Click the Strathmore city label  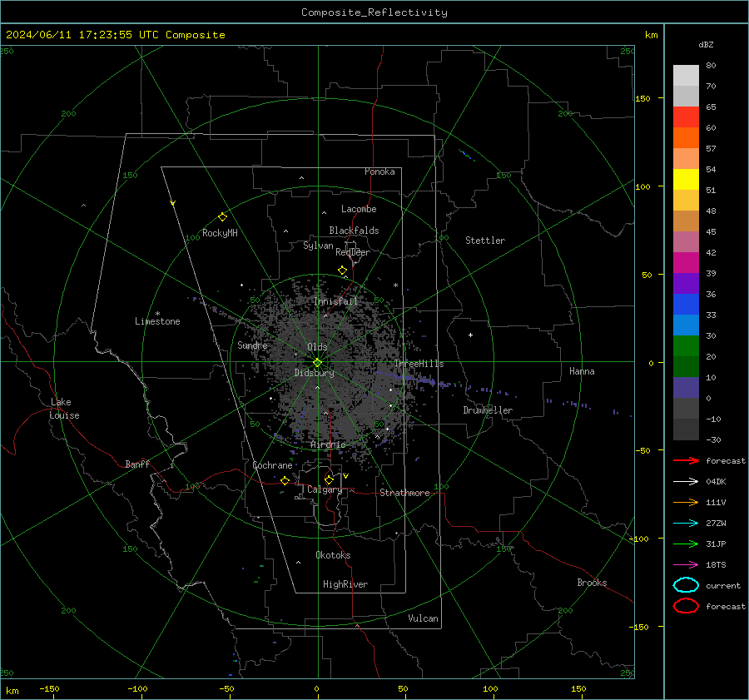tap(404, 493)
